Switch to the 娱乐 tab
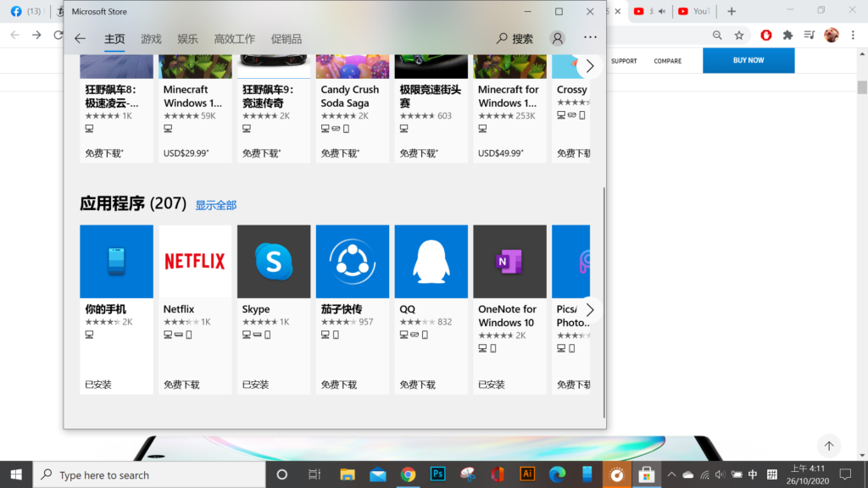This screenshot has height=488, width=868. 187,39
